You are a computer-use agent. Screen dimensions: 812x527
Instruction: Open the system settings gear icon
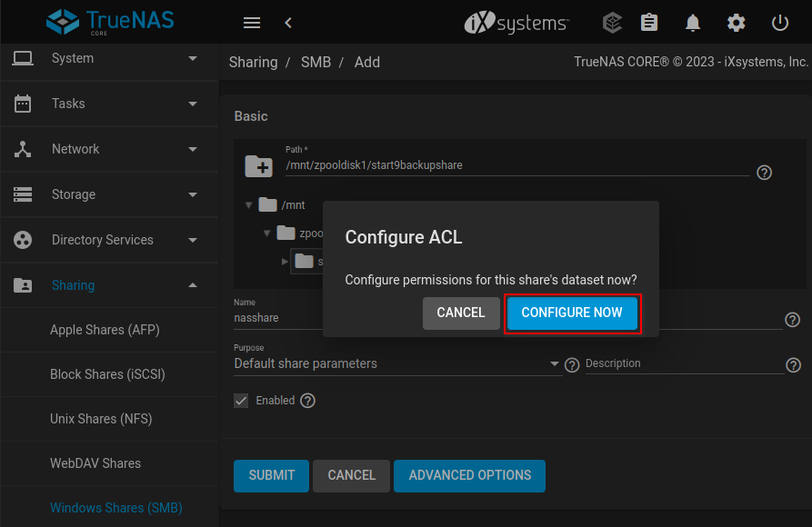pyautogui.click(x=736, y=23)
